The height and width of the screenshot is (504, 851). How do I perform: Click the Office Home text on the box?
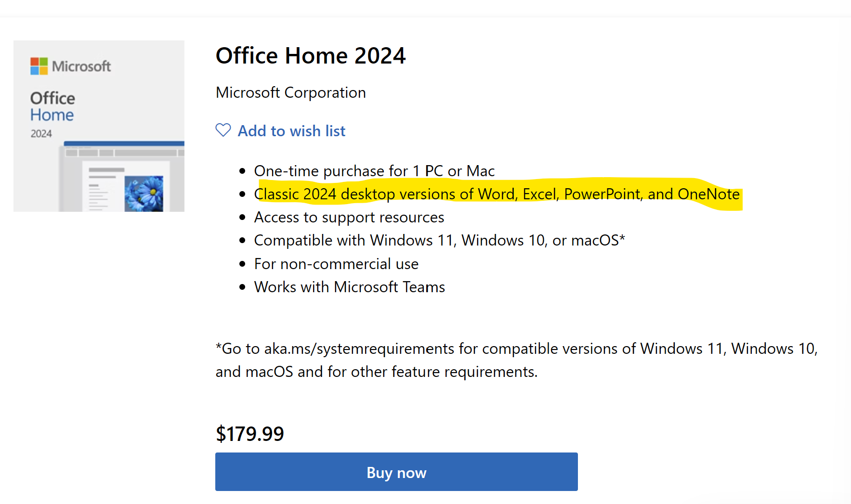click(x=52, y=106)
